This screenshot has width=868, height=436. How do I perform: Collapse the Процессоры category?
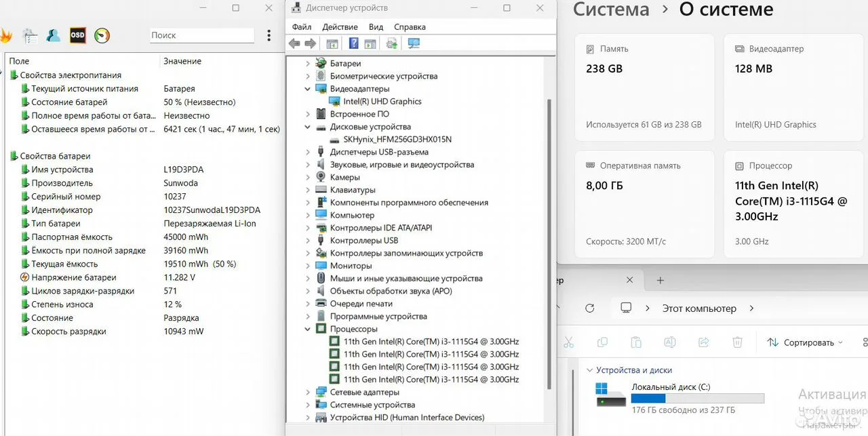pos(307,329)
